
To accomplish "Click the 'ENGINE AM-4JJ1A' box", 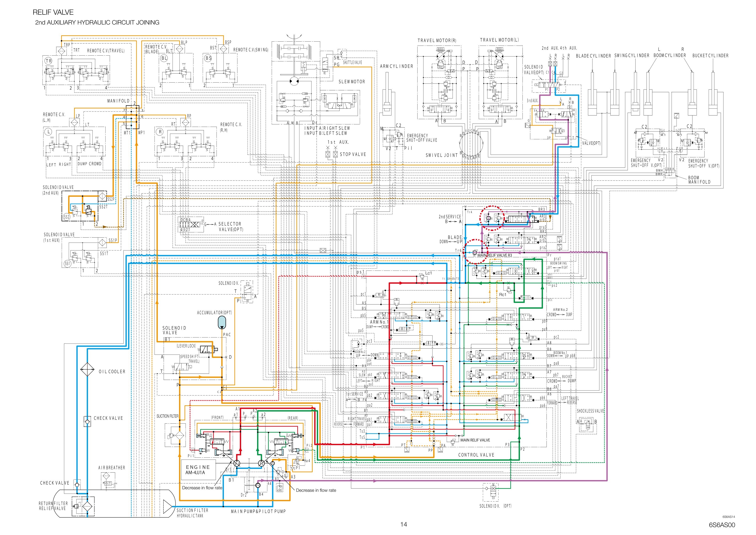I will coord(198,470).
